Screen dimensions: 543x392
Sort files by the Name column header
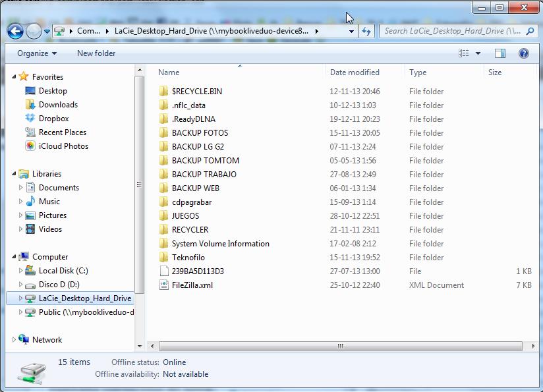(169, 72)
